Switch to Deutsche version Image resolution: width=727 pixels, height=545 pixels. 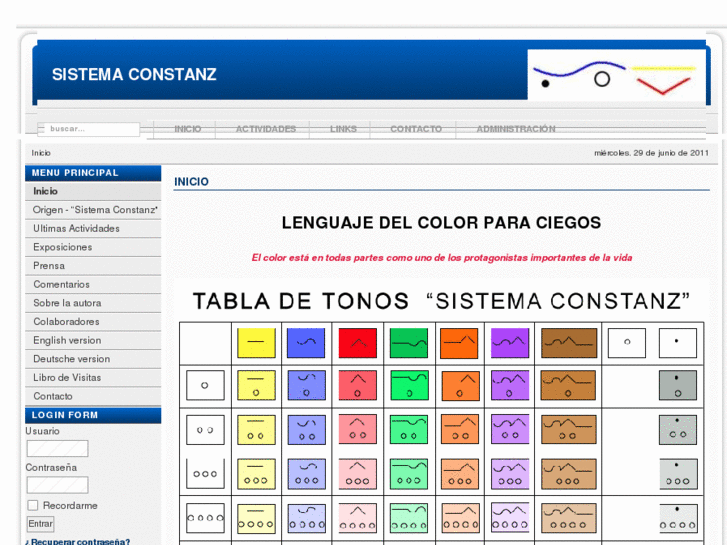(x=93, y=359)
